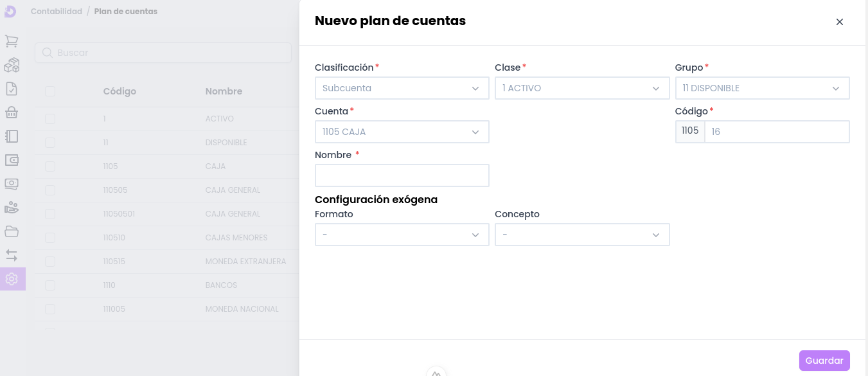
Task: Open the shopping basket sidebar icon
Action: click(12, 112)
